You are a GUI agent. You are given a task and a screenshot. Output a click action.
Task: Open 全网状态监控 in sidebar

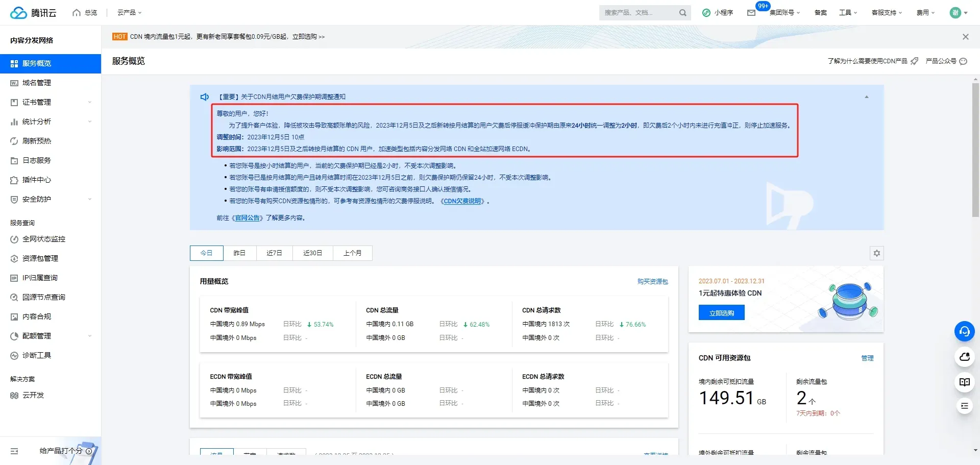pyautogui.click(x=51, y=239)
